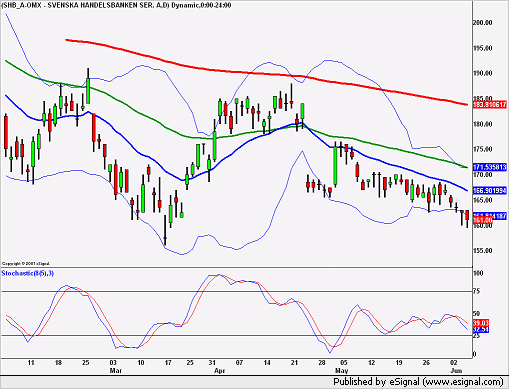
Task: Click the Published by eSignal footer text
Action: [418, 382]
